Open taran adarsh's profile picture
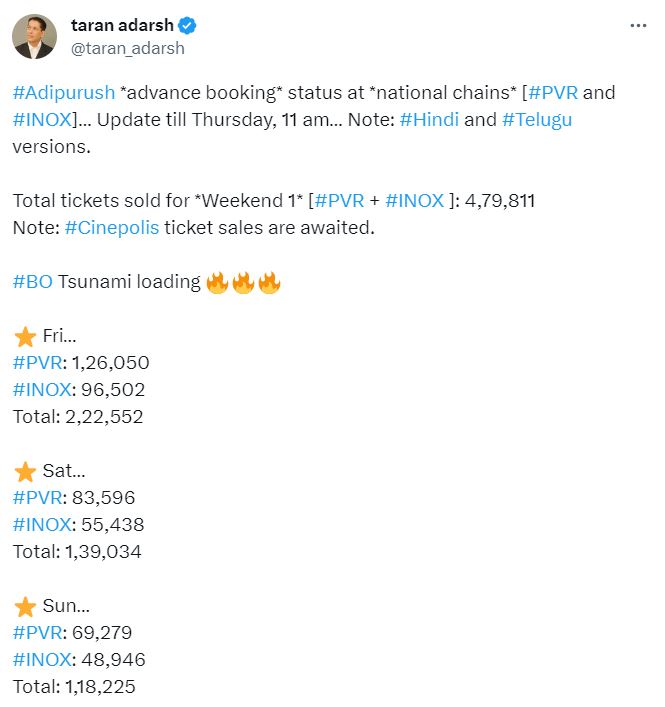The height and width of the screenshot is (707, 665). point(34,37)
